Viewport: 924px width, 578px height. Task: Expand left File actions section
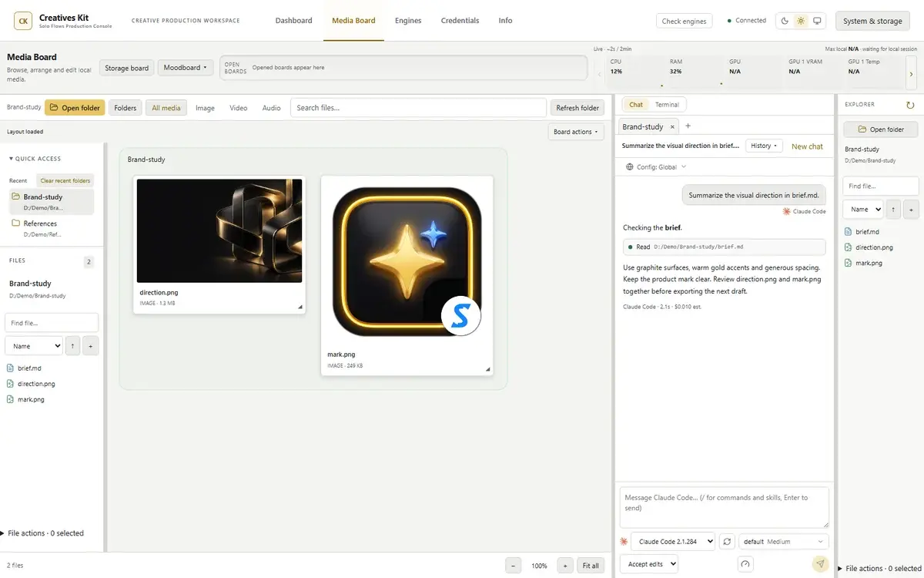pyautogui.click(x=42, y=533)
